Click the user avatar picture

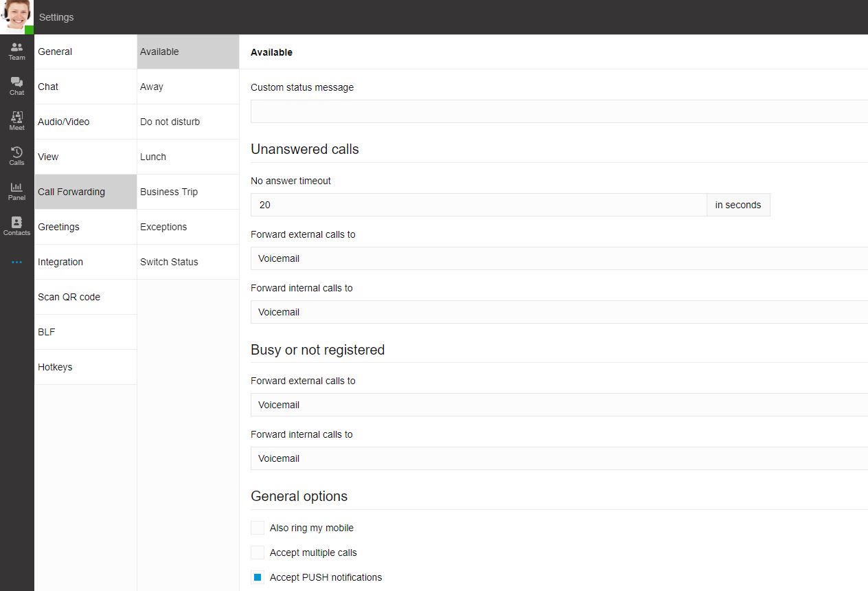click(x=16, y=16)
